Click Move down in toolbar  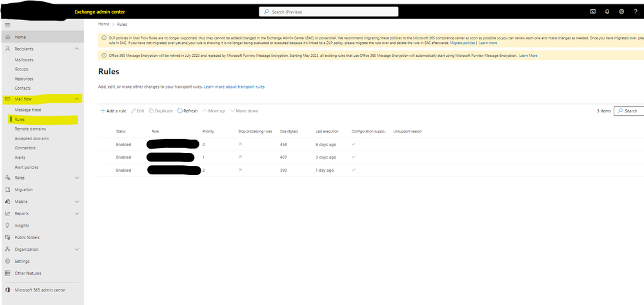(244, 111)
